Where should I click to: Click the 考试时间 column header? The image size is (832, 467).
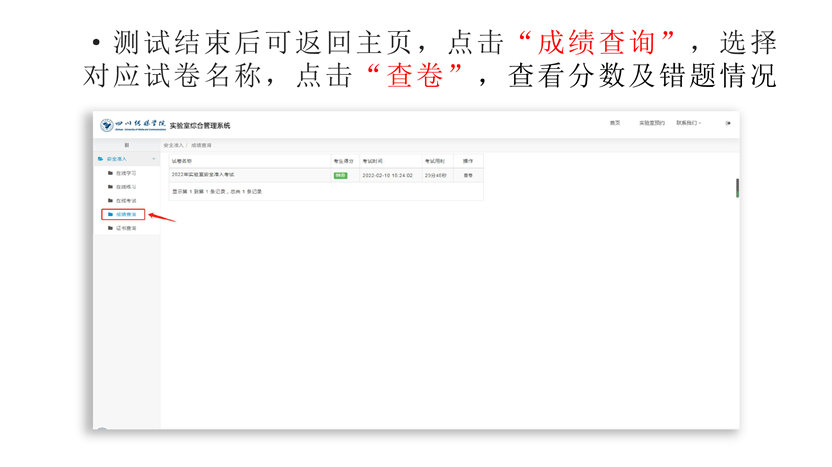pos(372,160)
